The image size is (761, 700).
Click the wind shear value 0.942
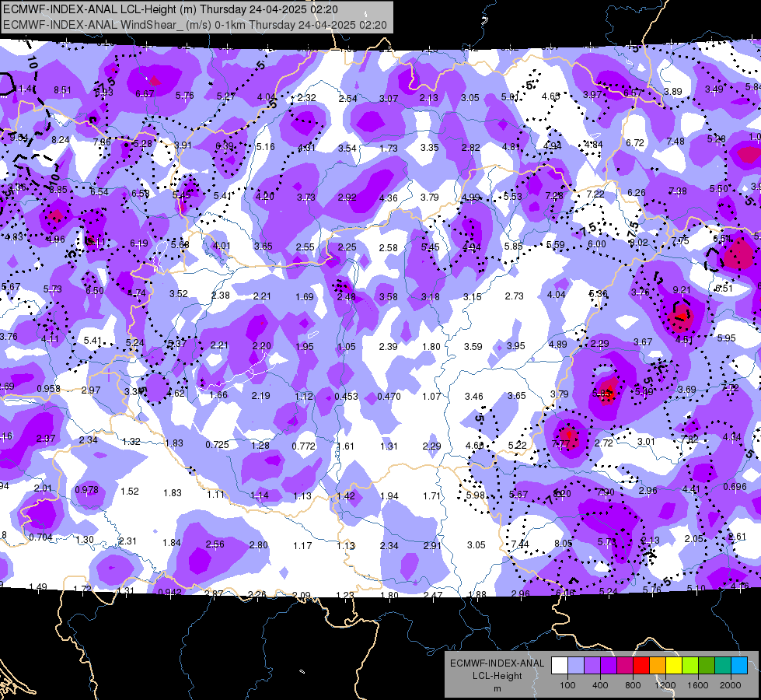170,592
